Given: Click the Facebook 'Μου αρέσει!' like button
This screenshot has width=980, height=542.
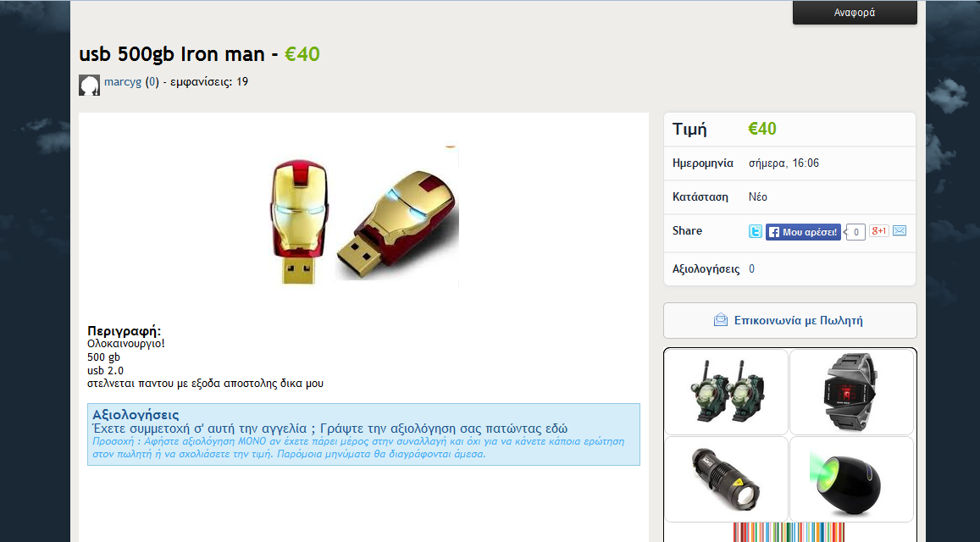Looking at the screenshot, I should (803, 232).
